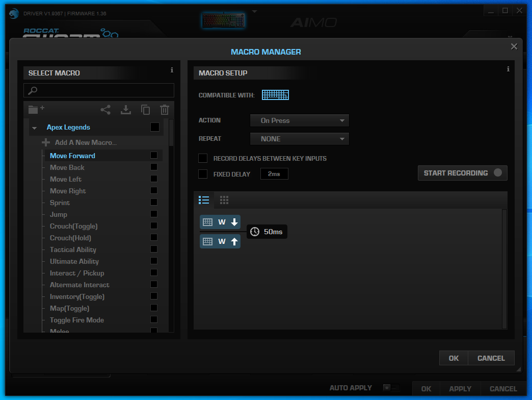
Task: Click OK in Macro Manager dialog
Action: (x=454, y=358)
